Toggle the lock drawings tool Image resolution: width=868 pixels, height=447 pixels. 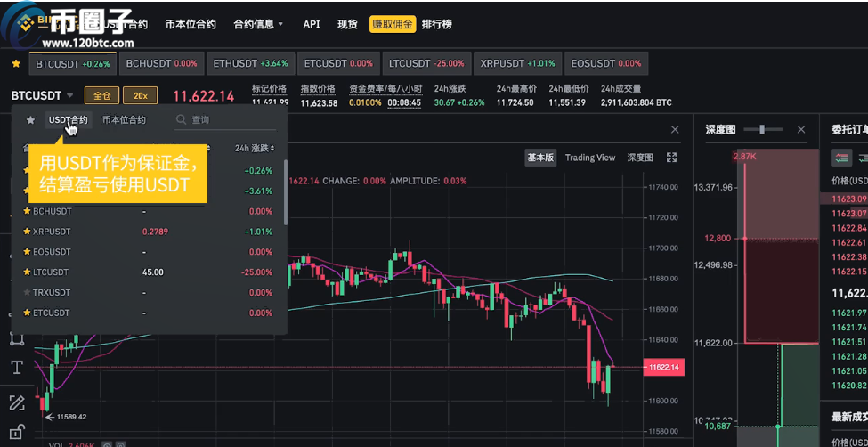[17, 432]
